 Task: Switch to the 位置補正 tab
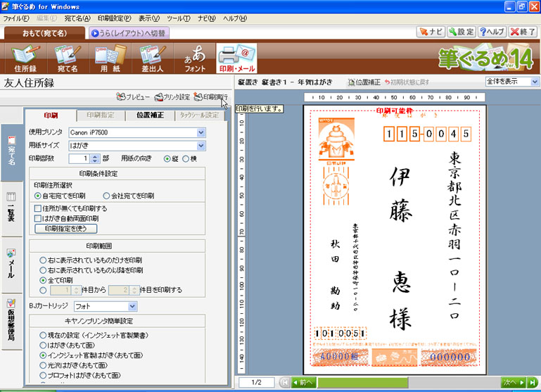click(x=150, y=115)
